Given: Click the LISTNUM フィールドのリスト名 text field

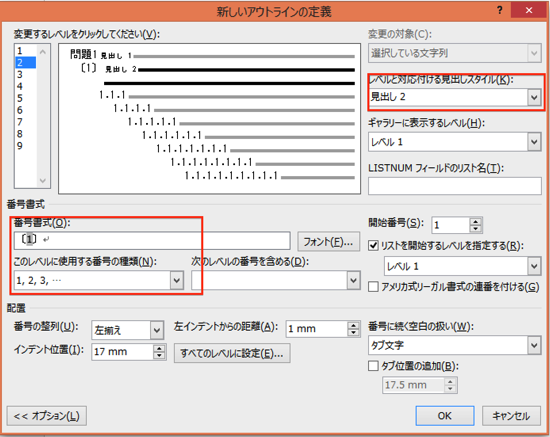Looking at the screenshot, I should [x=455, y=186].
